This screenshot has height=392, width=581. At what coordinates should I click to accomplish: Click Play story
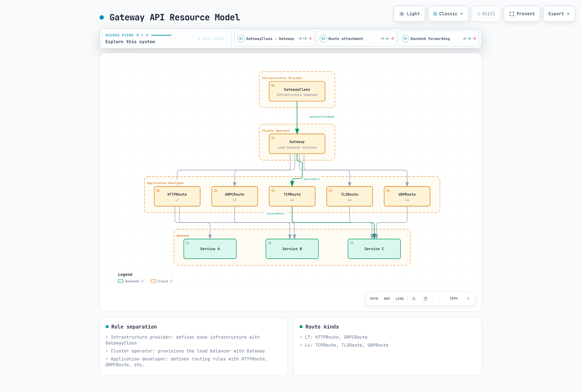(211, 38)
